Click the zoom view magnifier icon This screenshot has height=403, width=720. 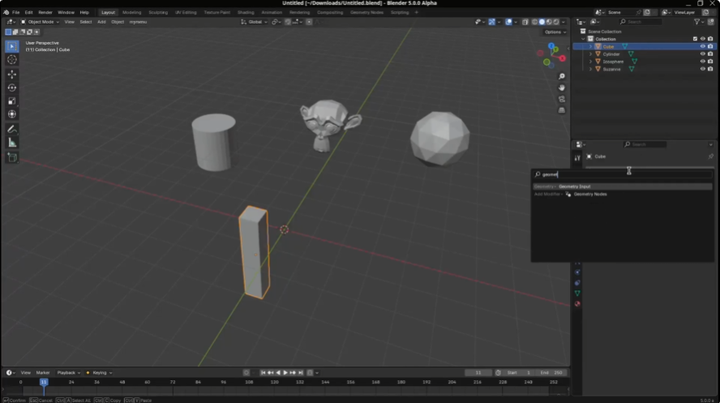562,76
